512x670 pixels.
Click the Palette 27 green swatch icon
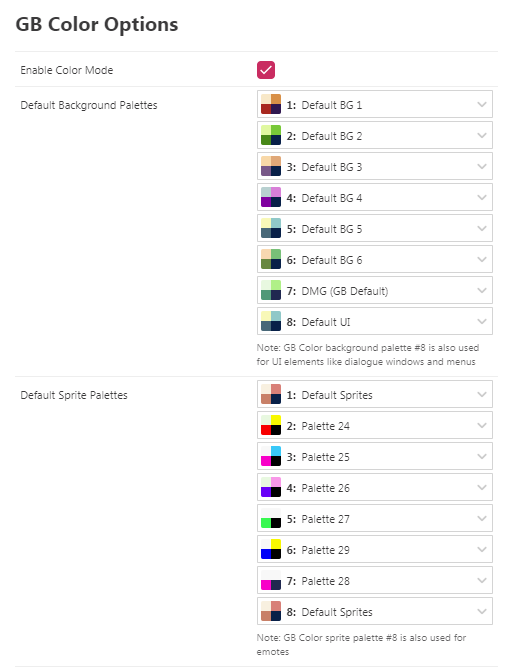point(271,518)
